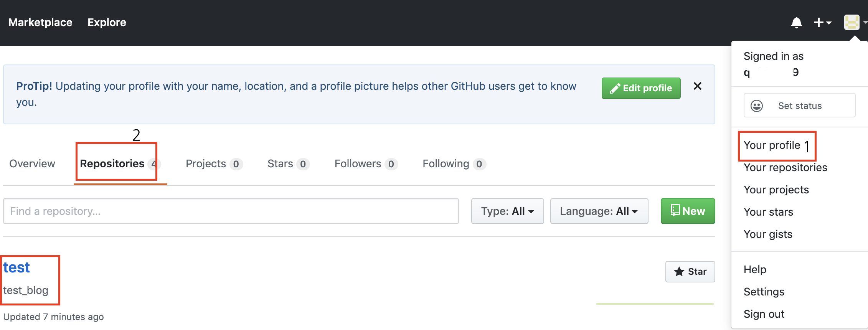Select the Repositories tab
The image size is (868, 330).
coord(120,164)
